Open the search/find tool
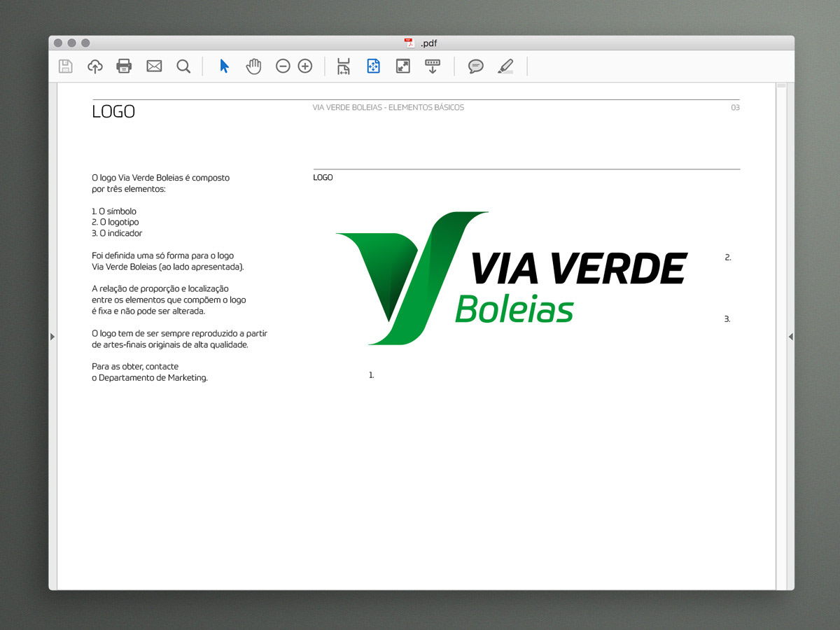This screenshot has width=840, height=630. coord(183,66)
